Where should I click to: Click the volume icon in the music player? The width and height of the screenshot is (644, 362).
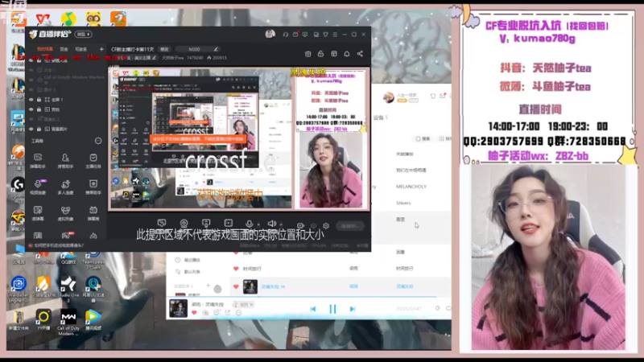437,308
